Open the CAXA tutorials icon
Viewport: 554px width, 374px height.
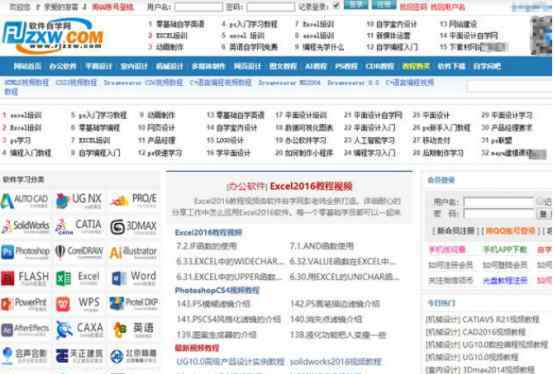coord(79,329)
